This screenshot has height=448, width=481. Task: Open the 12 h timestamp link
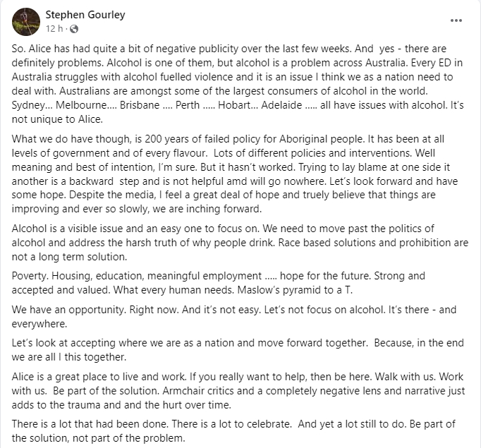click(x=54, y=29)
